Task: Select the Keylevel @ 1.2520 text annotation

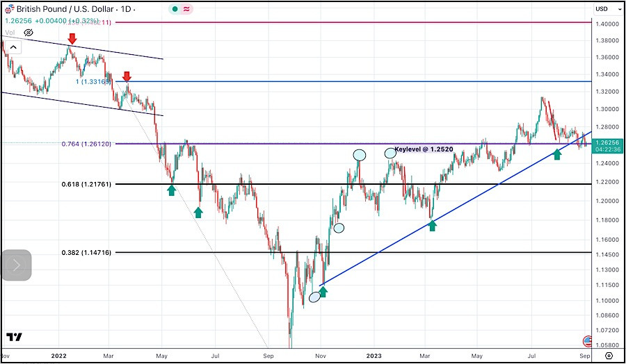Action: [x=424, y=149]
